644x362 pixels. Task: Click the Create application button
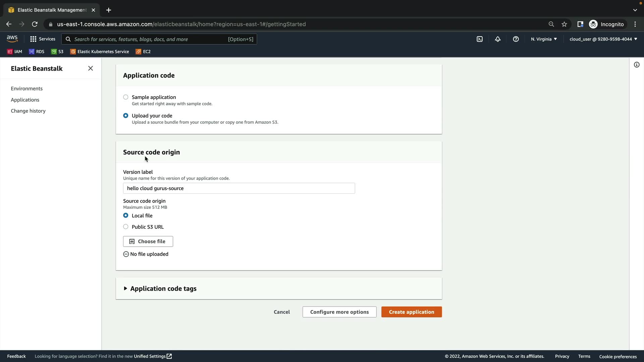tap(411, 312)
